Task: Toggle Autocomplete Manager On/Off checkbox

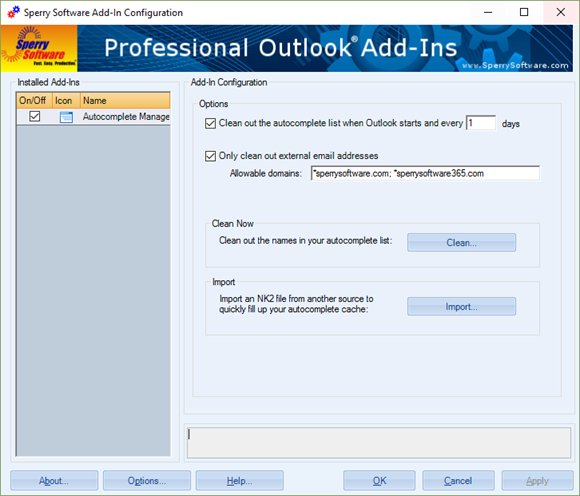Action: pos(34,117)
